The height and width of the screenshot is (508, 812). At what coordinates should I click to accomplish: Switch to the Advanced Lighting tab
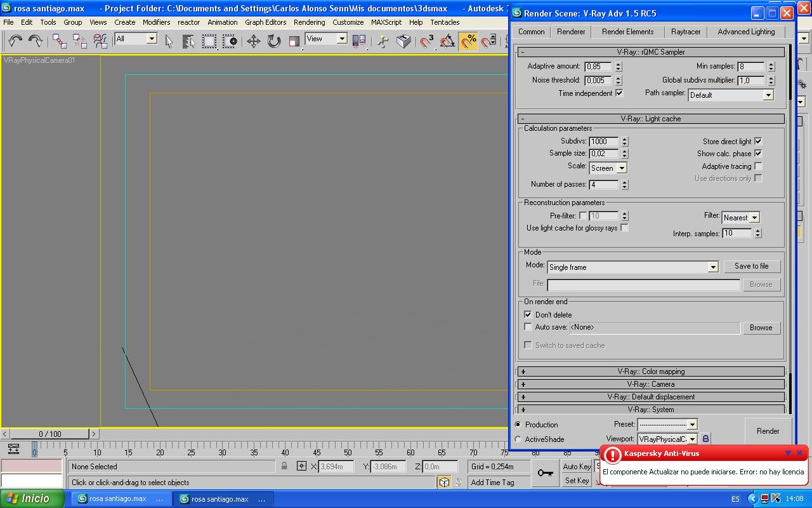[x=746, y=32]
